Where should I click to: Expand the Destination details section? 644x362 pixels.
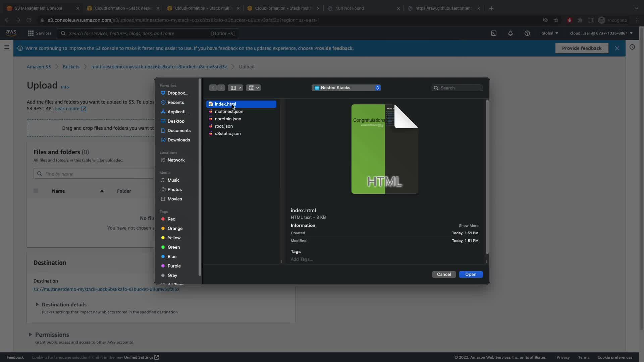(x=37, y=304)
